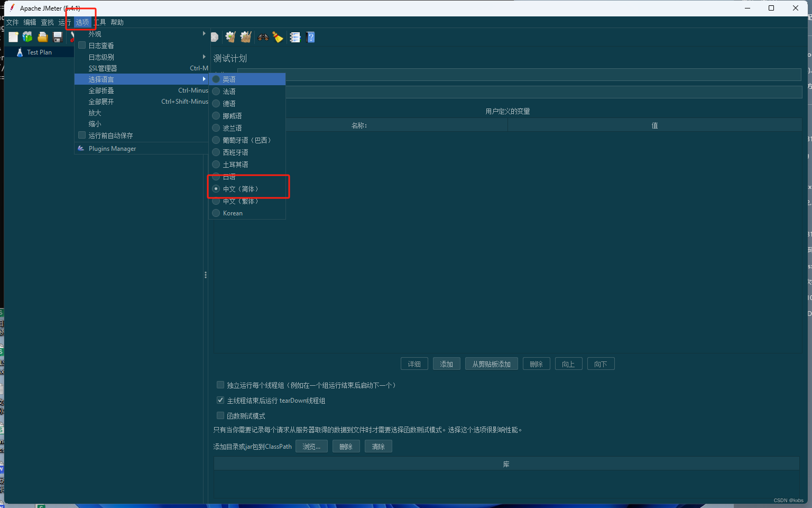Expand the 选择语言 submenu
This screenshot has width=812, height=508.
pos(142,79)
